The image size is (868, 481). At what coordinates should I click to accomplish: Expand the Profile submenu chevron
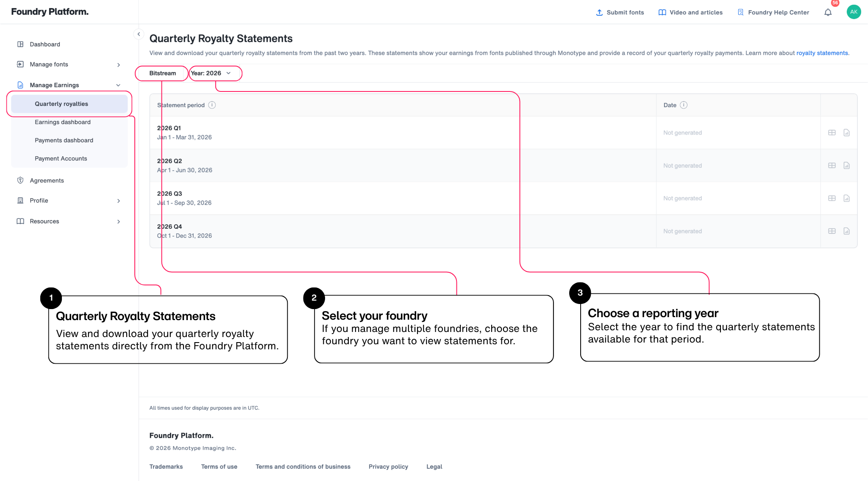pyautogui.click(x=119, y=201)
